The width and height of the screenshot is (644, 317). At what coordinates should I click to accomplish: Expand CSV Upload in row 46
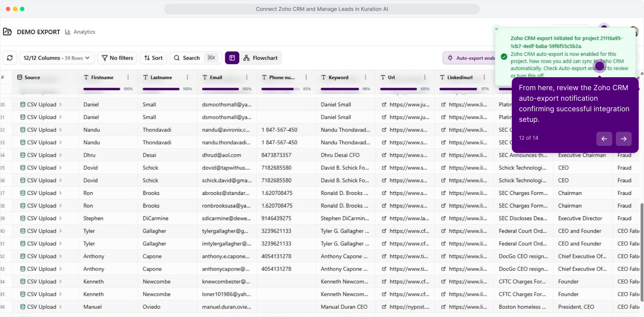[x=60, y=307]
